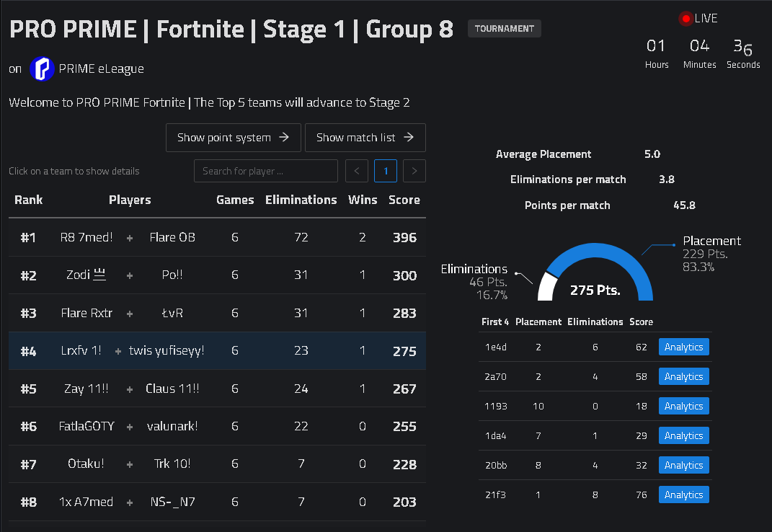The width and height of the screenshot is (772, 532).
Task: Go to next page arrow
Action: pos(414,171)
